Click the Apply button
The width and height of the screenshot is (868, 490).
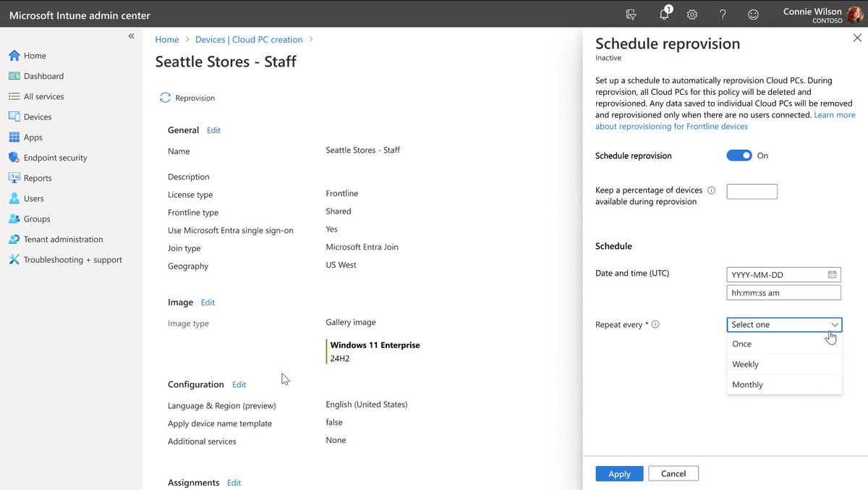click(x=619, y=473)
